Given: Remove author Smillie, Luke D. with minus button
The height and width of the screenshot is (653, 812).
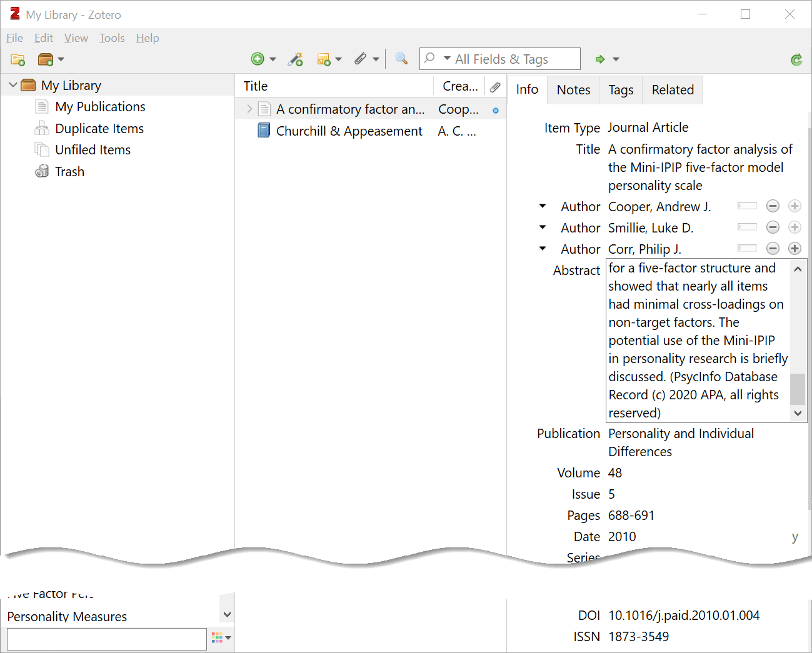Looking at the screenshot, I should (773, 227).
